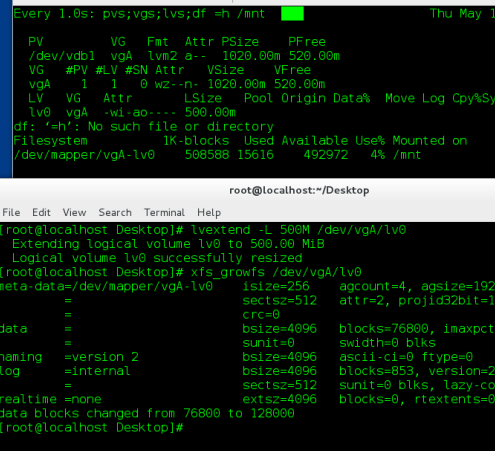The width and height of the screenshot is (495, 451).
Task: Click Use% value '4%'
Action: 378,155
